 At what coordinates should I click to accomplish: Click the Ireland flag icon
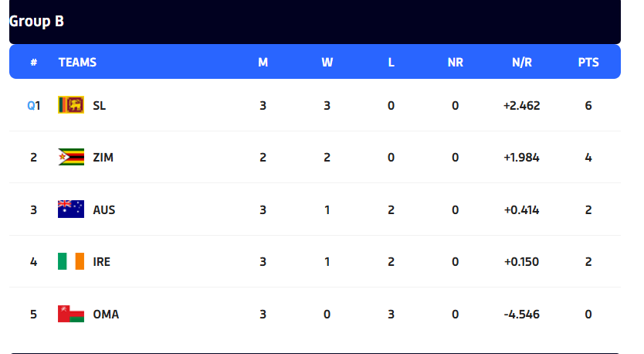click(x=71, y=262)
